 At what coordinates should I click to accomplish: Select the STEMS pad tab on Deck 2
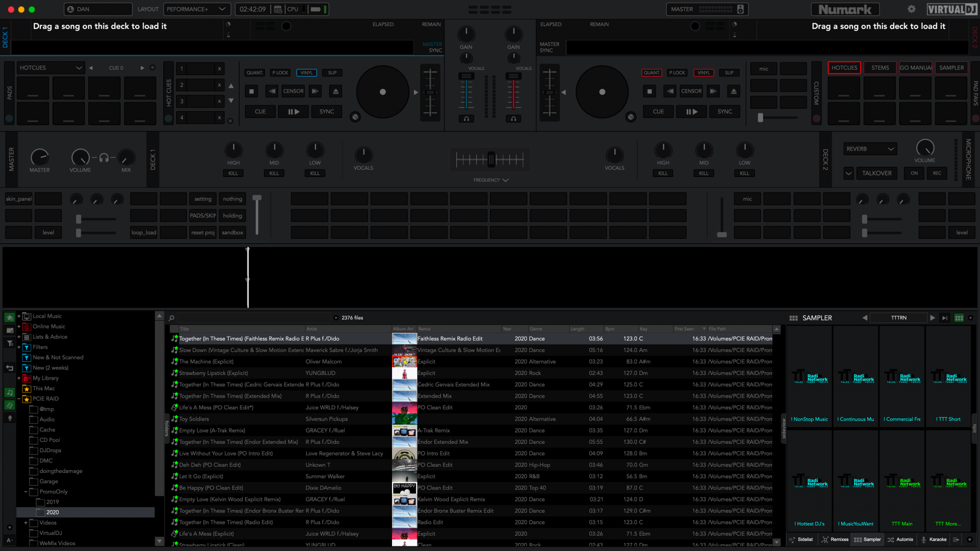pyautogui.click(x=880, y=68)
